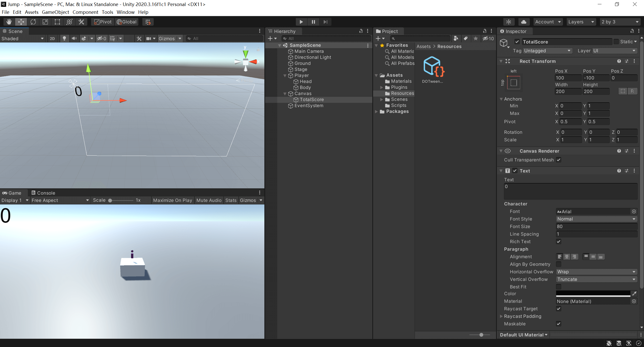This screenshot has height=347, width=644.
Task: Disable the Rich Text checkbox
Action: click(559, 242)
